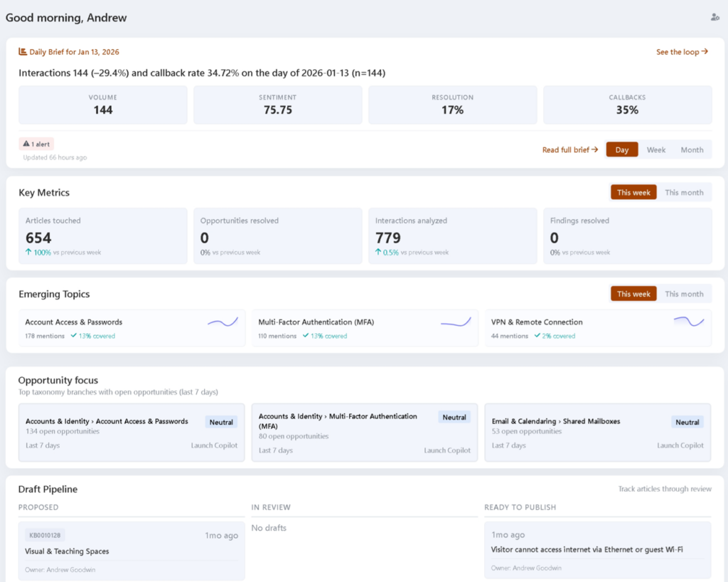Click the user profile icon at top right

[x=714, y=17]
